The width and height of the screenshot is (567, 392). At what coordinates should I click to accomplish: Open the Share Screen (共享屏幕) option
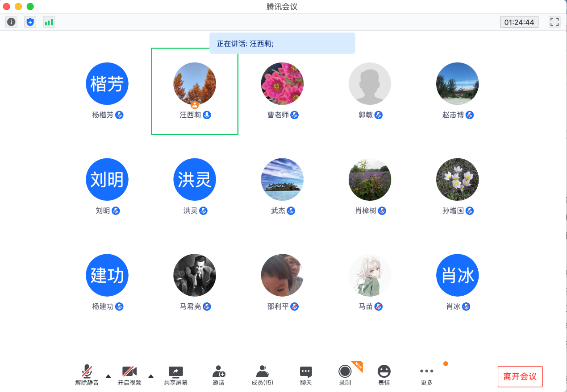(x=175, y=375)
